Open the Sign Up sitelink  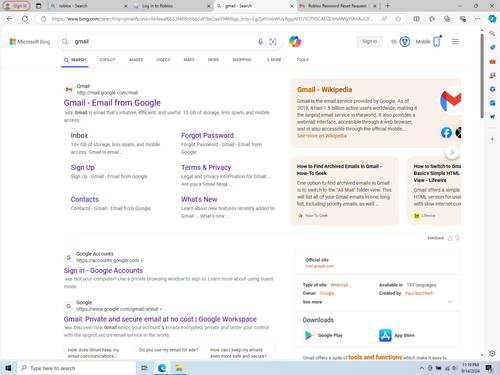(x=82, y=167)
